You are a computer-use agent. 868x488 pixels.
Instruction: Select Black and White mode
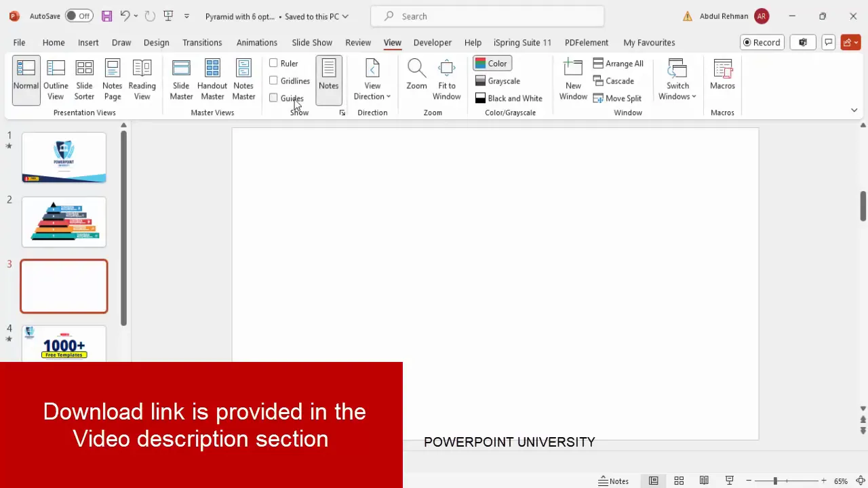(509, 98)
